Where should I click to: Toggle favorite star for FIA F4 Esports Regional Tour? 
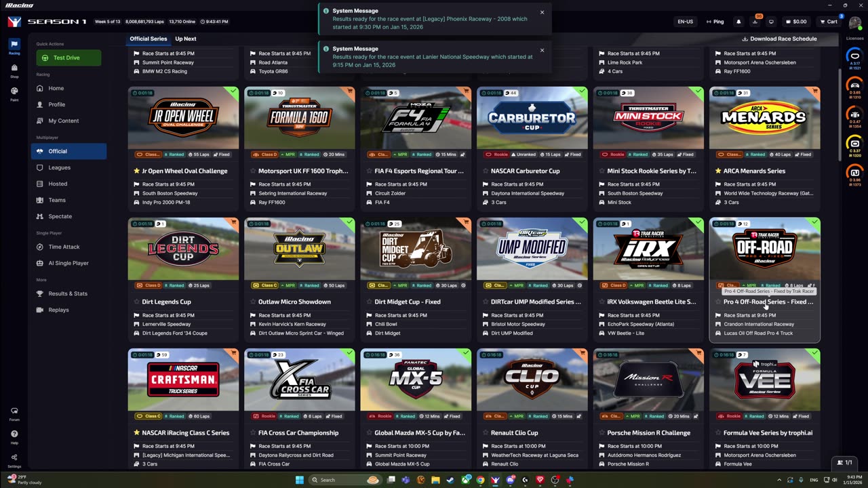(370, 171)
